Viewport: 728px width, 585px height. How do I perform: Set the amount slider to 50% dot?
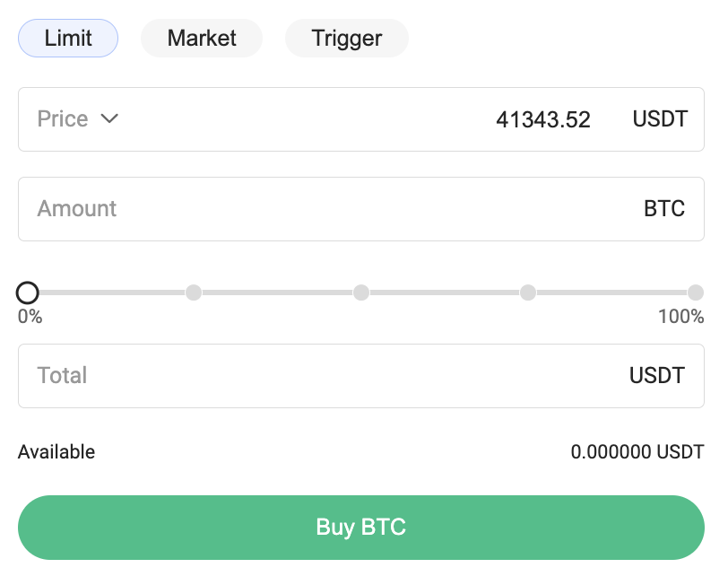361,292
